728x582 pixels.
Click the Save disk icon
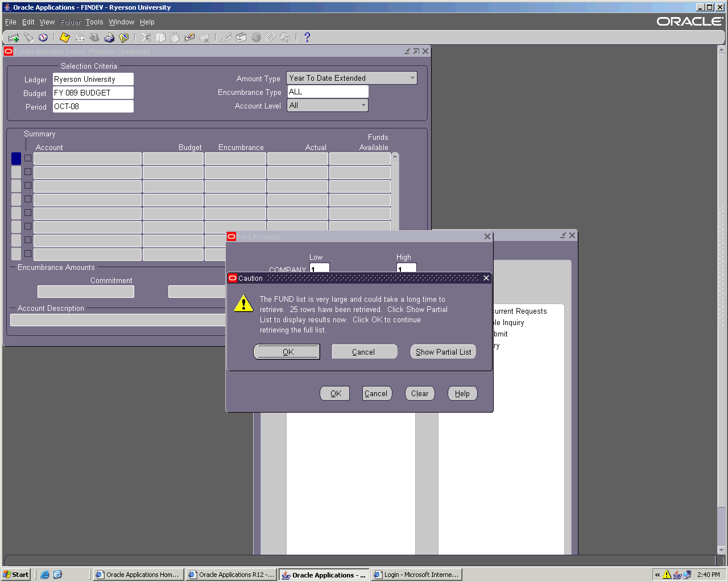(65, 38)
